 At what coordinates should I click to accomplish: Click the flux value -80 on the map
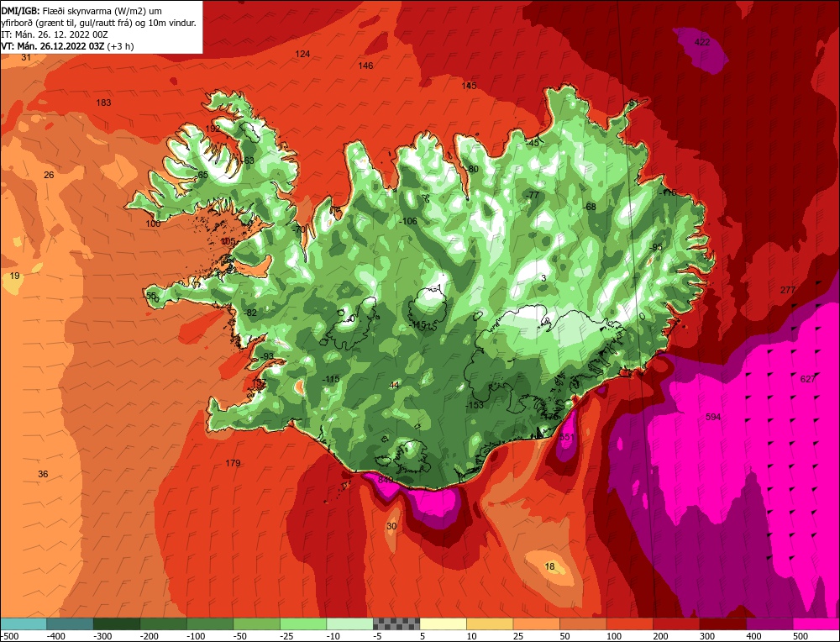[471, 169]
